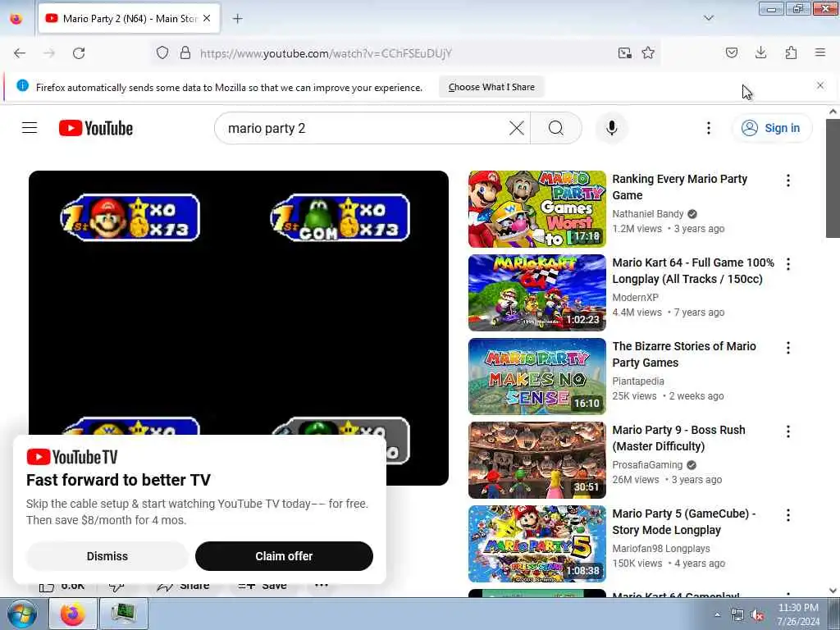Dismiss the YouTube TV offer
Image resolution: width=840 pixels, height=630 pixels.
point(107,556)
